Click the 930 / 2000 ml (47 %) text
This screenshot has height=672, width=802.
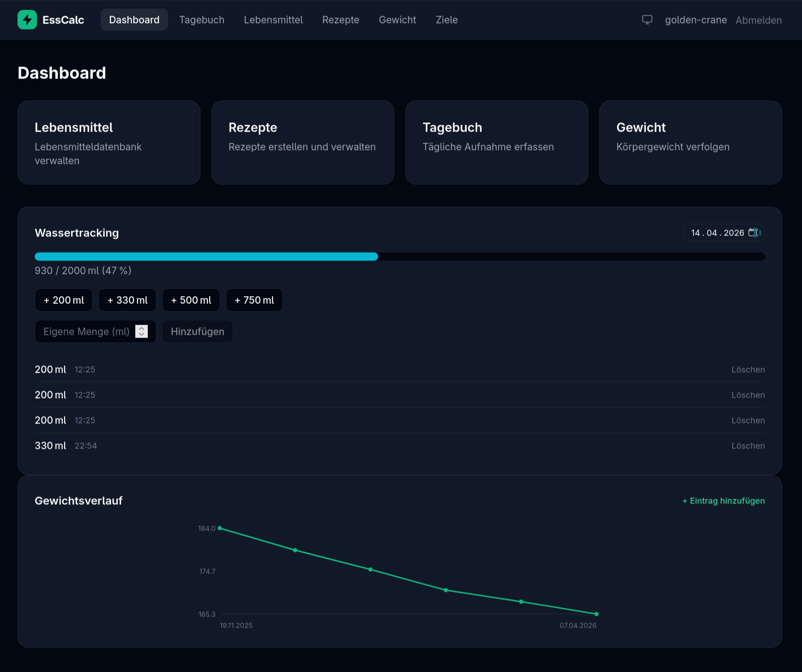pos(83,271)
